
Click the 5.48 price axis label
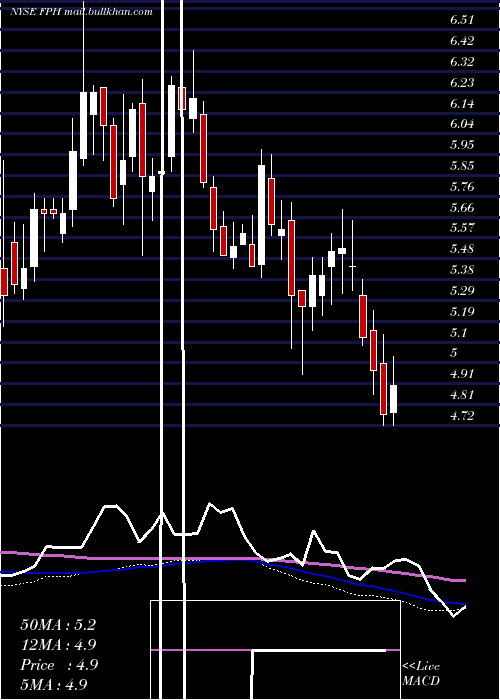[462, 249]
